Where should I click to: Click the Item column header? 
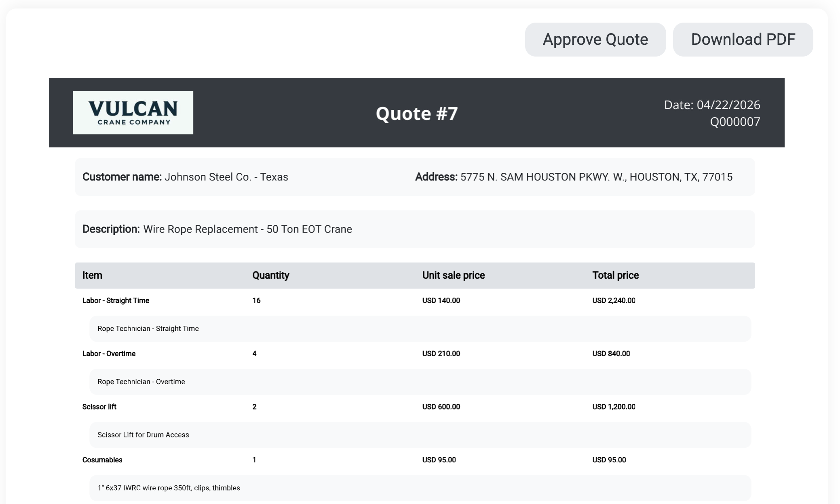click(92, 275)
